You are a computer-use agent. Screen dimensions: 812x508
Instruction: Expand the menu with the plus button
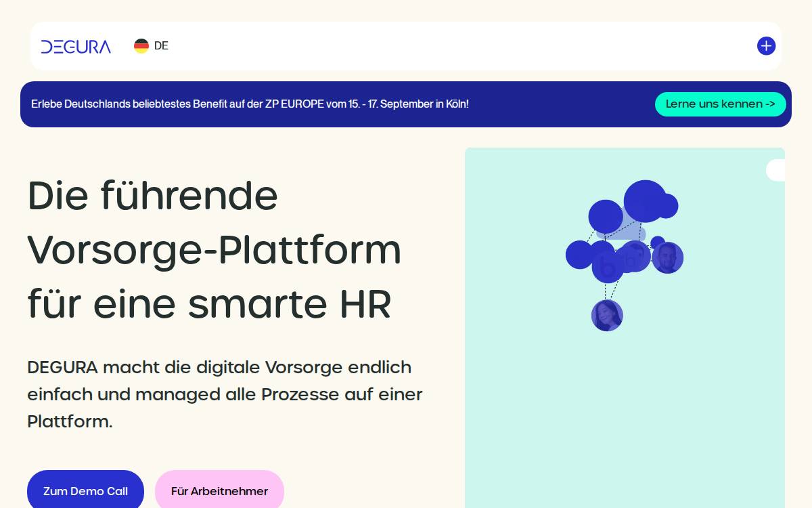(x=766, y=46)
